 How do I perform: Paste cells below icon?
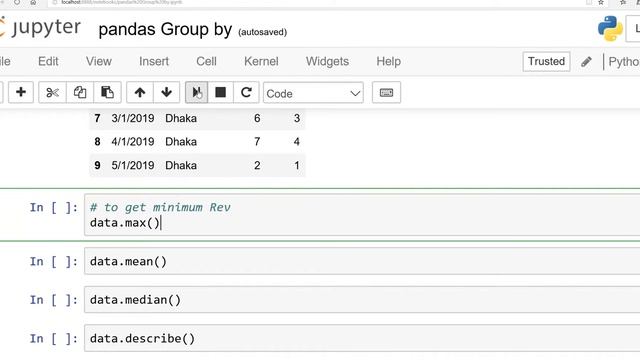pos(107,92)
